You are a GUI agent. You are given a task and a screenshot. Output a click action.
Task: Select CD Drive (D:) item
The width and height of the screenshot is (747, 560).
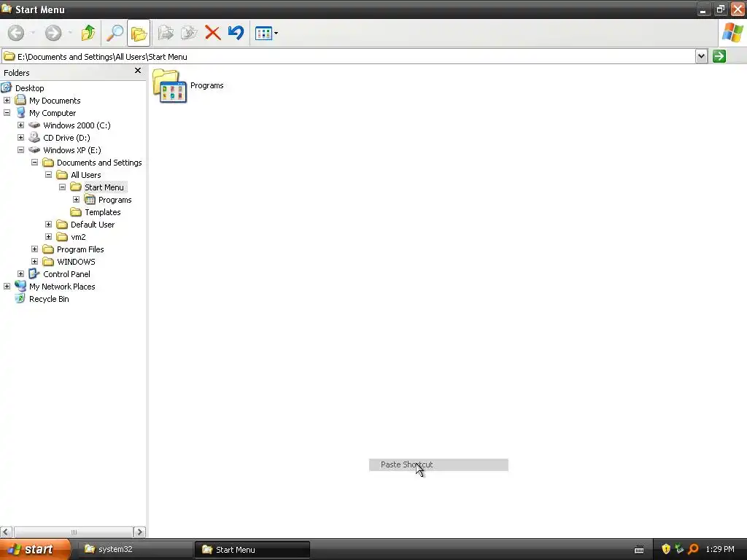point(66,138)
